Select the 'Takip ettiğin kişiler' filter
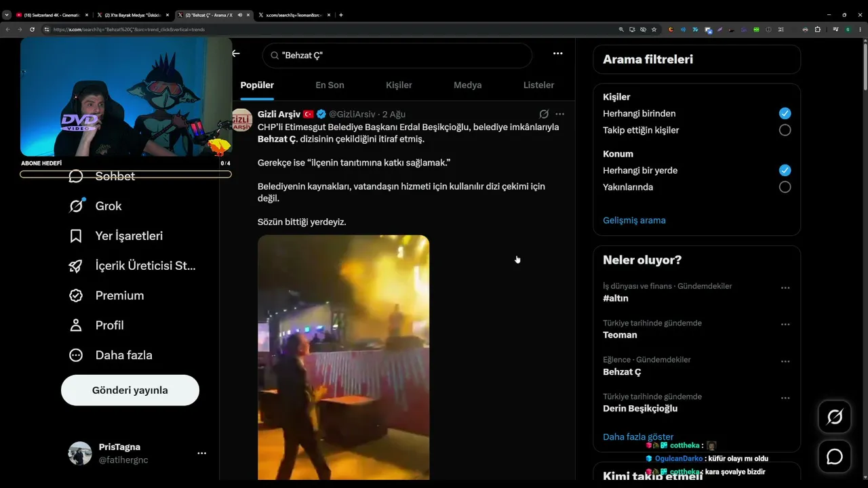 [785, 130]
